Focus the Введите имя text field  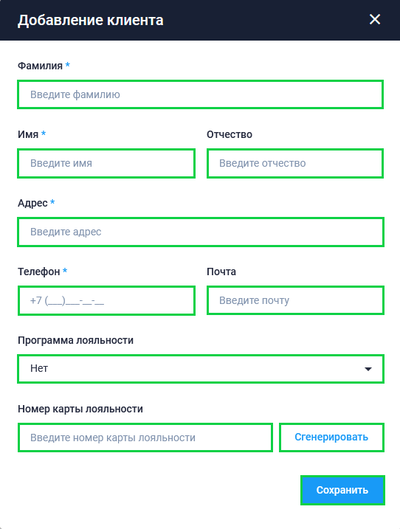tap(106, 163)
